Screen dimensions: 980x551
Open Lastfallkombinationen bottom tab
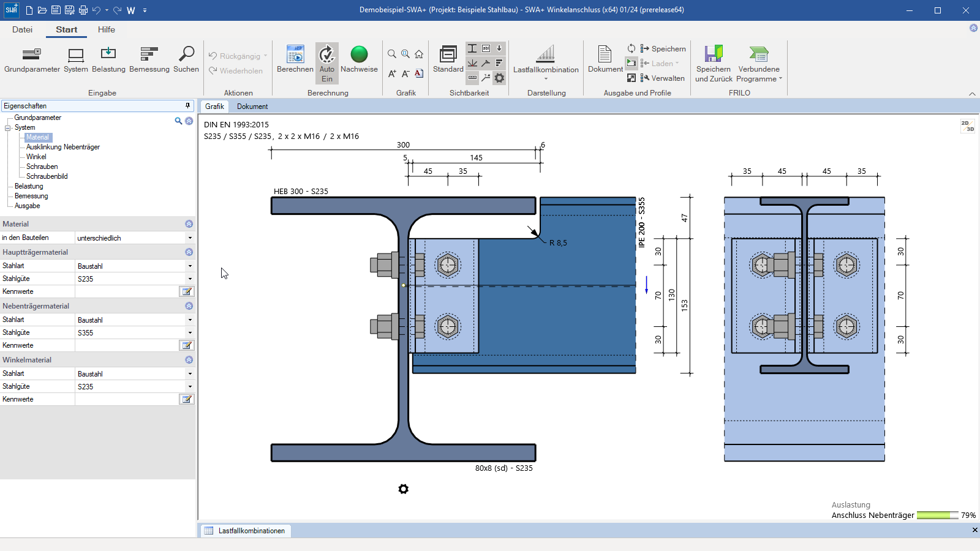[246, 531]
